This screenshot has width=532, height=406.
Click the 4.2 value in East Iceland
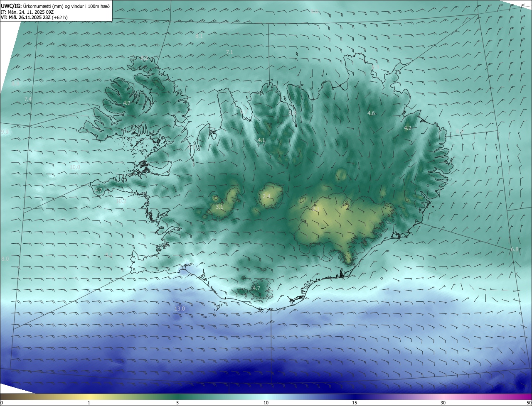(x=408, y=128)
